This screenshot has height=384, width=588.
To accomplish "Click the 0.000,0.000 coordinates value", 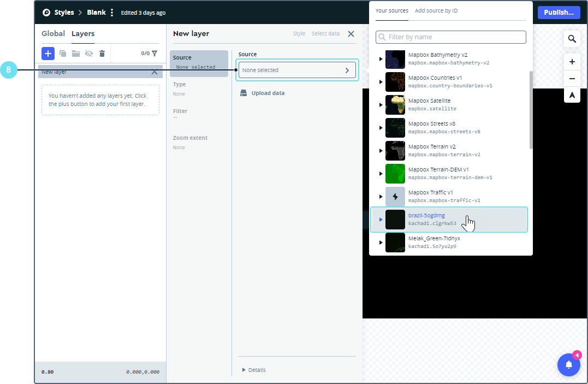I will [142, 372].
